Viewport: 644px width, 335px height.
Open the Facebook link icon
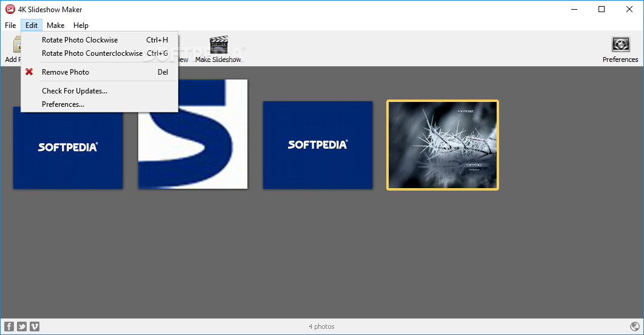(x=9, y=327)
